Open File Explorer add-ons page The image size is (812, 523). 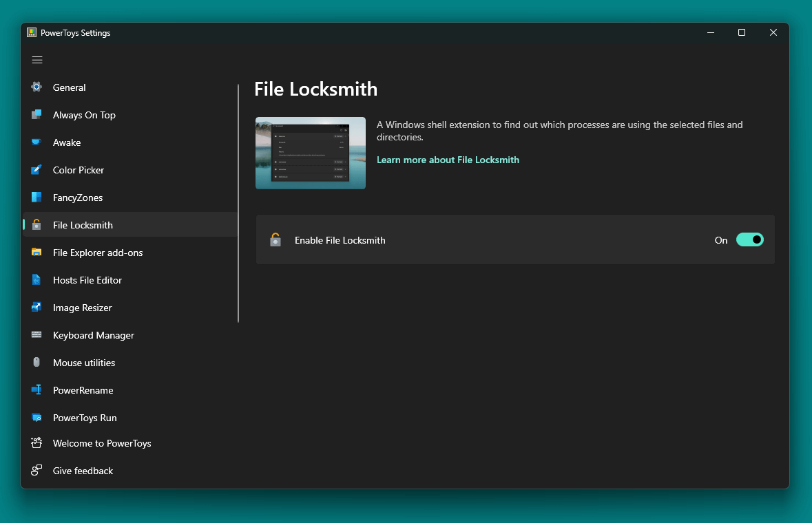130,253
